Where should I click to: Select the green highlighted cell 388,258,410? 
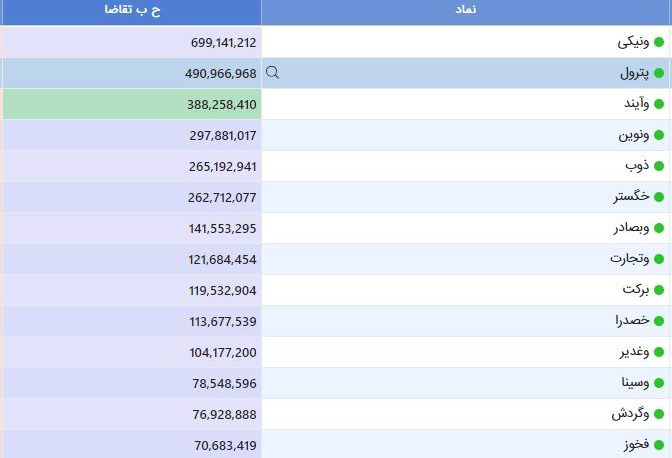(132, 104)
